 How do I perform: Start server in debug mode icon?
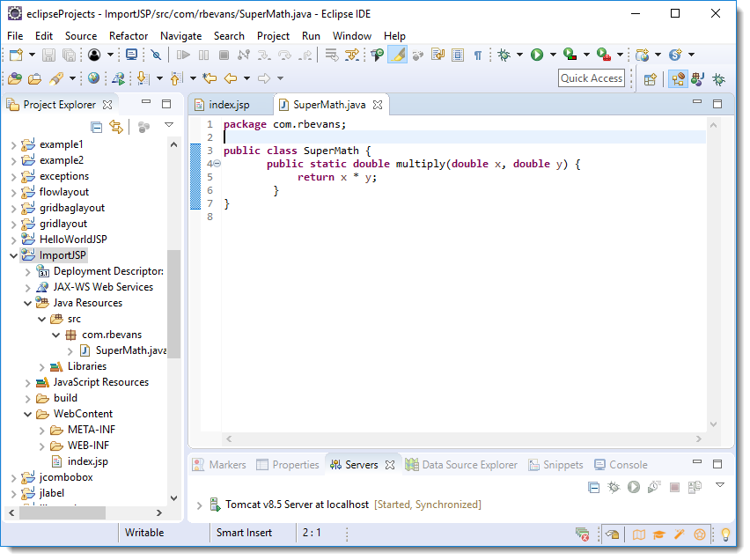614,487
